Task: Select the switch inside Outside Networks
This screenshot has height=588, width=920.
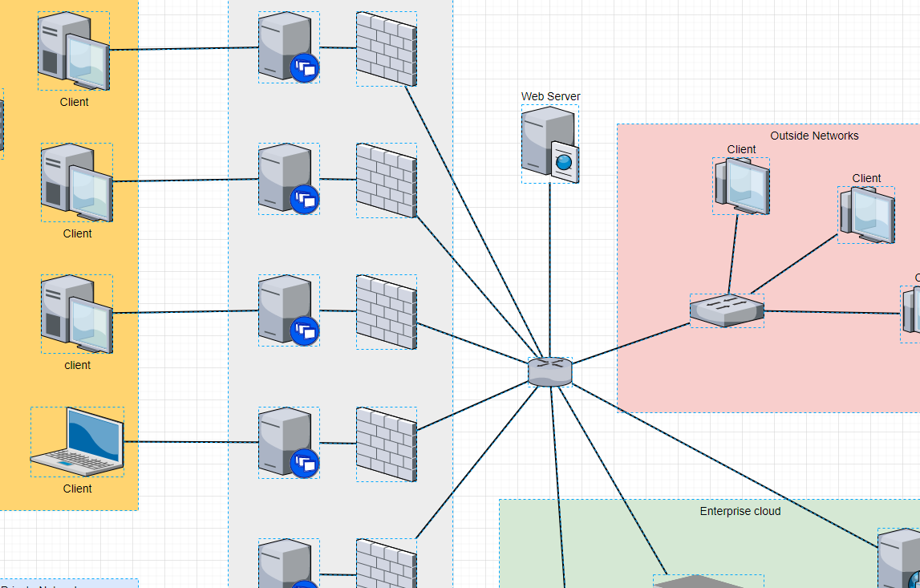Action: 726,309
